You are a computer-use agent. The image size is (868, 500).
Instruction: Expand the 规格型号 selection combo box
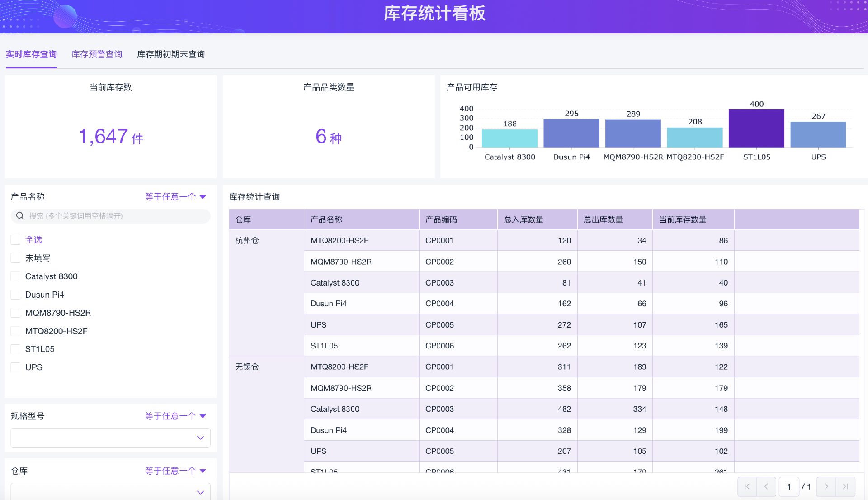click(110, 438)
